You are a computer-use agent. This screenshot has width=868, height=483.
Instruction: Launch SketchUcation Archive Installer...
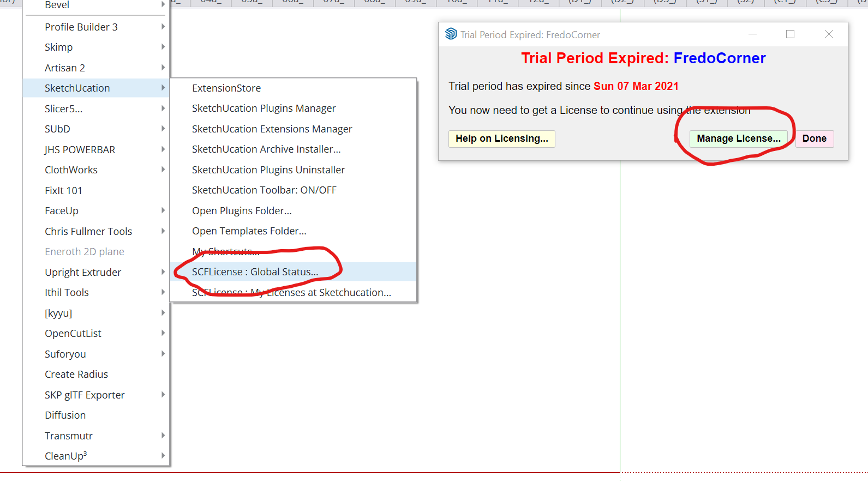point(294,149)
